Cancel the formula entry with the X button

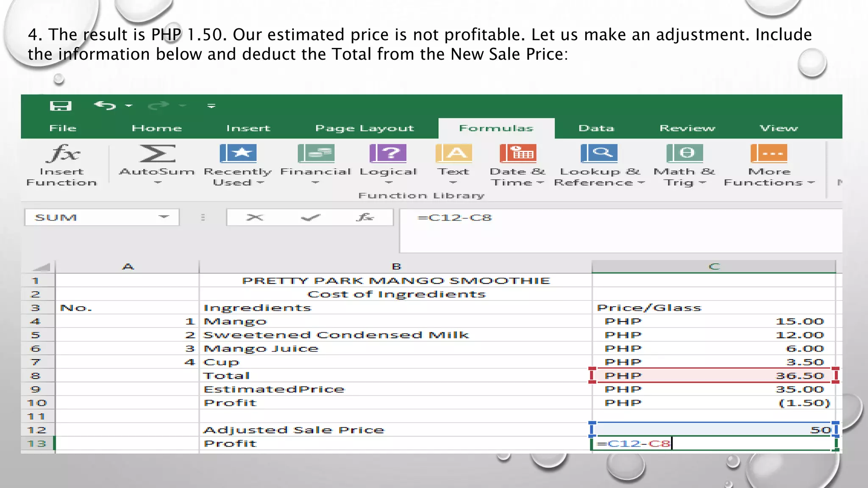pos(255,217)
